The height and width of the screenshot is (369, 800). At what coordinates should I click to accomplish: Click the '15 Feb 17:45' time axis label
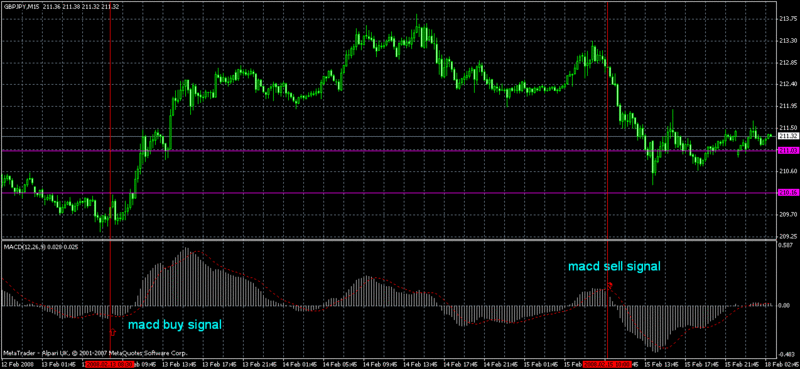tap(702, 364)
